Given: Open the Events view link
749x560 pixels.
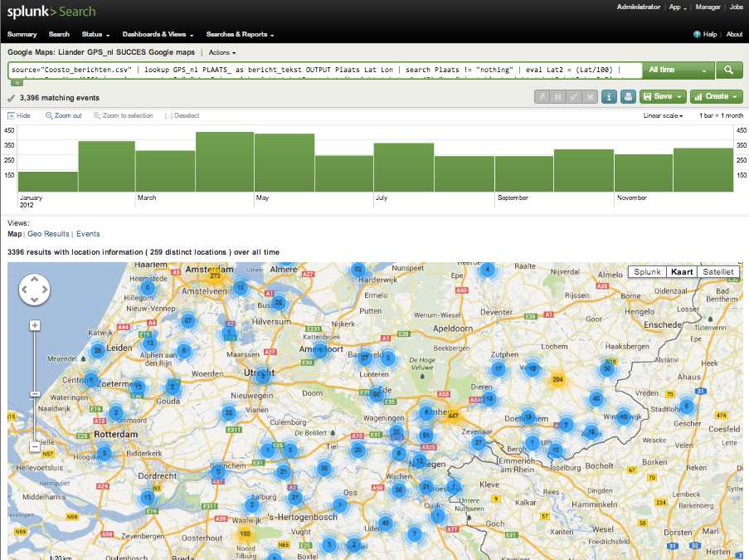Looking at the screenshot, I should pos(88,235).
